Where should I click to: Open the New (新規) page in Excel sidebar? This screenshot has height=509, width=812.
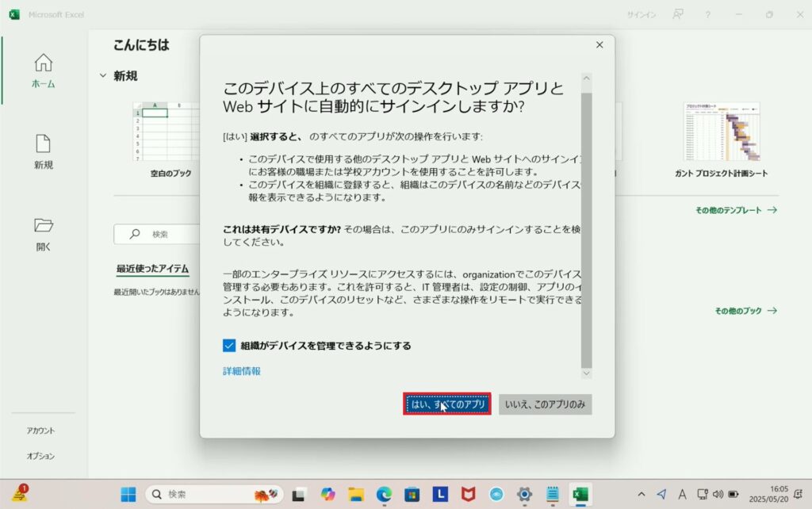click(44, 151)
